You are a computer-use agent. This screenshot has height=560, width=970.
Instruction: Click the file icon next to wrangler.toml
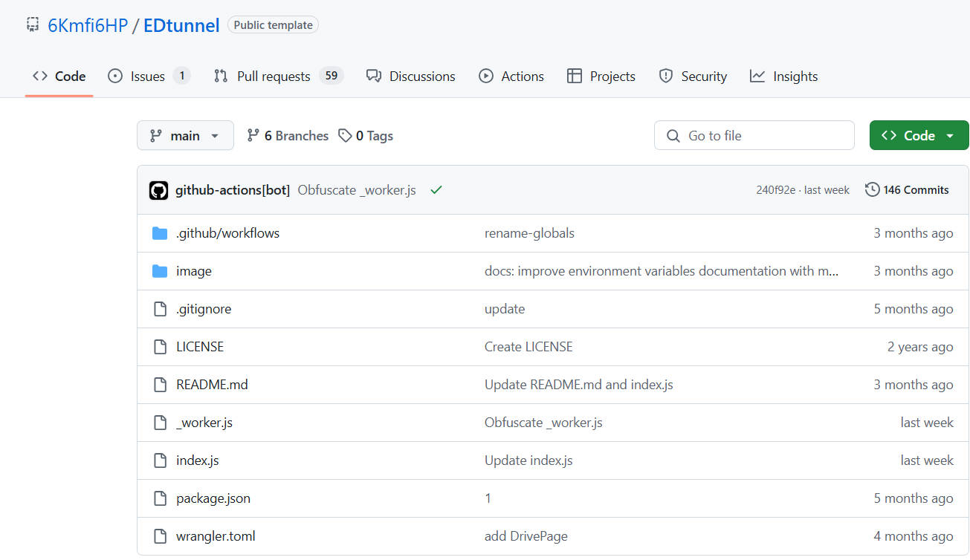pyautogui.click(x=160, y=536)
